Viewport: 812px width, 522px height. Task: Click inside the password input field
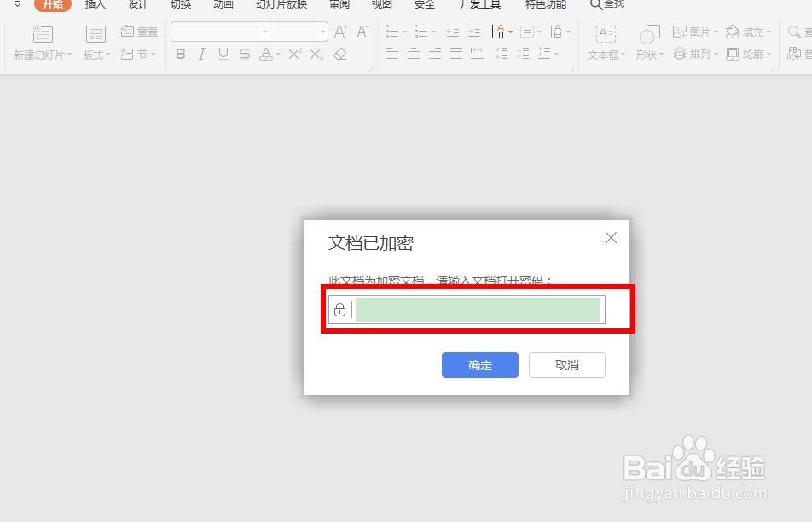(x=478, y=309)
